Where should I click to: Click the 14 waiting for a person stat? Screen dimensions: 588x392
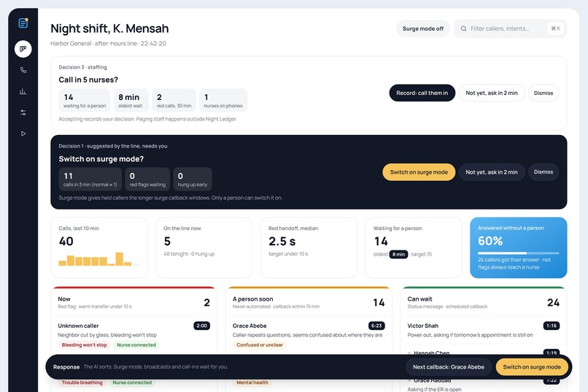click(85, 101)
